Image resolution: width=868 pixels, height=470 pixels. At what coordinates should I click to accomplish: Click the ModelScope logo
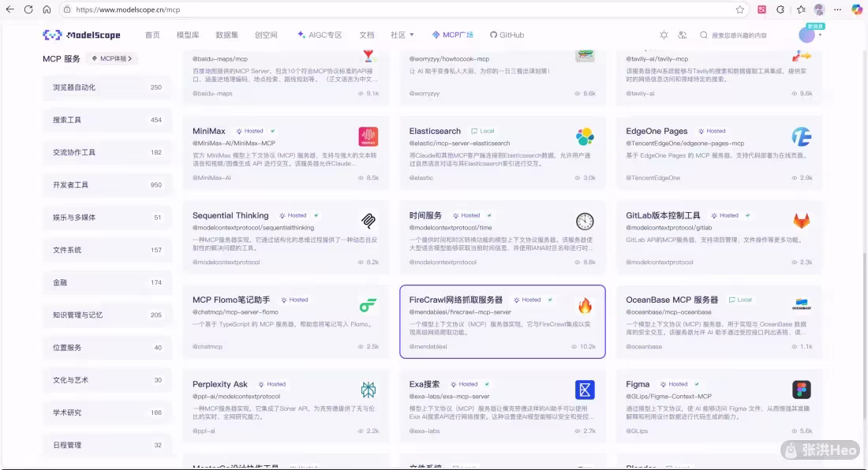tap(81, 35)
